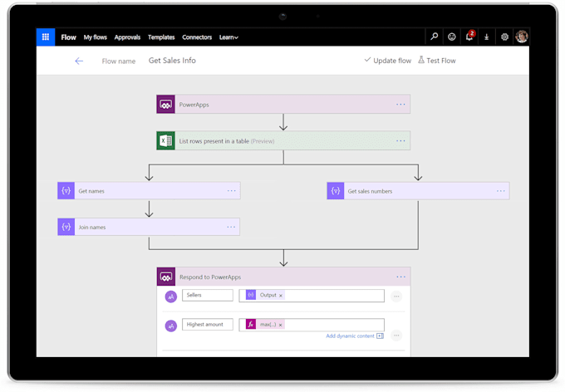This screenshot has width=565, height=392.
Task: Click the Highest amount title field
Action: click(208, 325)
